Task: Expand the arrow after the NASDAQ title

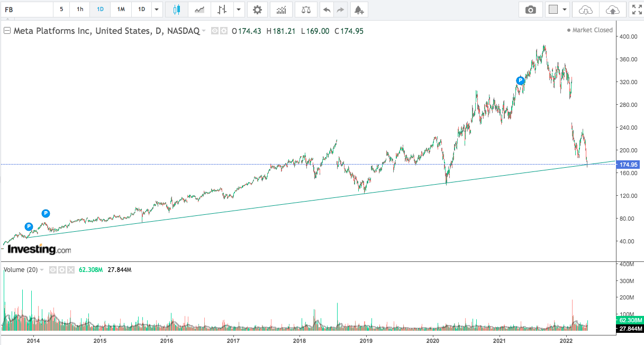Action: 204,31
